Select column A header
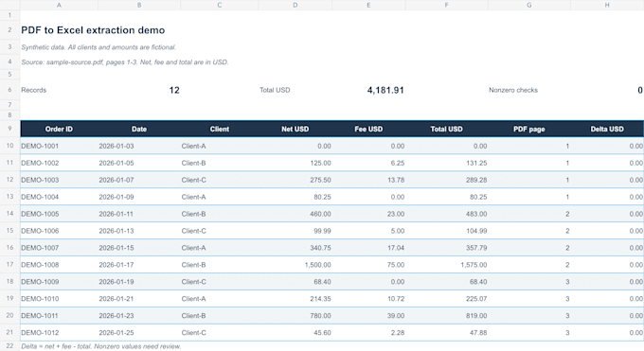 59,5
